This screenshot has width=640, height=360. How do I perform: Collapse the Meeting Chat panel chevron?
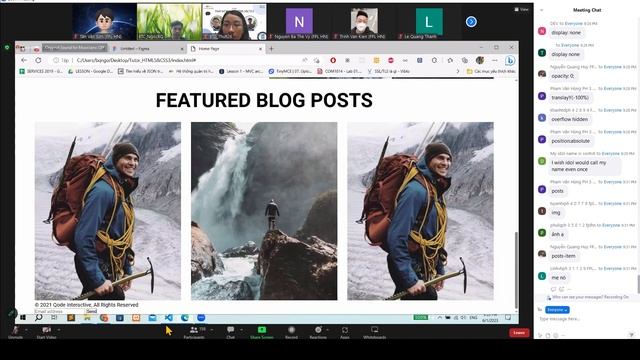(541, 10)
